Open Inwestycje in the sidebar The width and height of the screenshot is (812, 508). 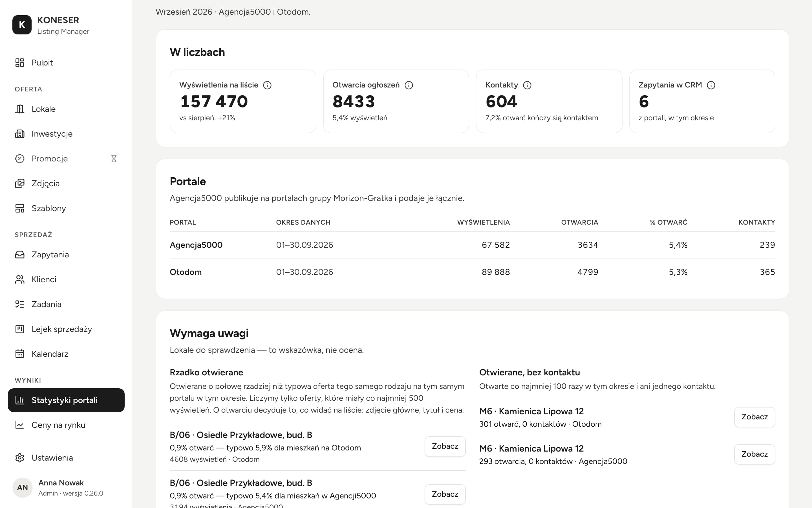66,134
